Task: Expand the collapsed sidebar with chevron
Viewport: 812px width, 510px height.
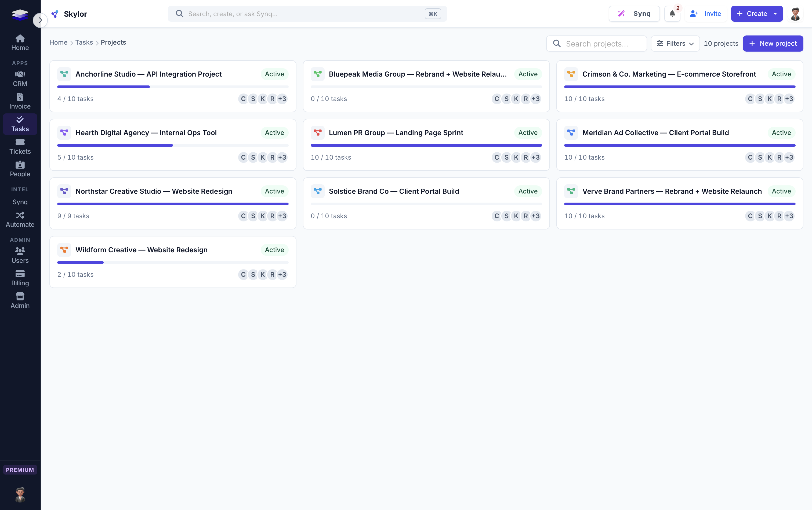Action: [40, 20]
